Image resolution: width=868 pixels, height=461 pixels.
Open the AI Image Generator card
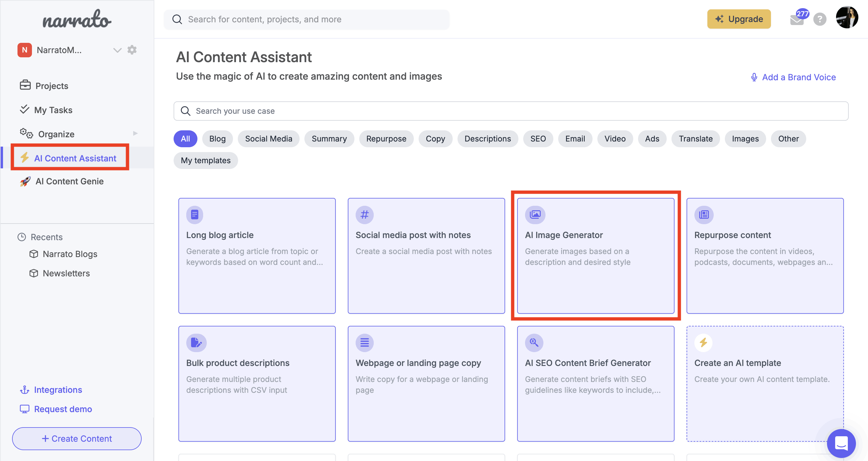coord(596,256)
